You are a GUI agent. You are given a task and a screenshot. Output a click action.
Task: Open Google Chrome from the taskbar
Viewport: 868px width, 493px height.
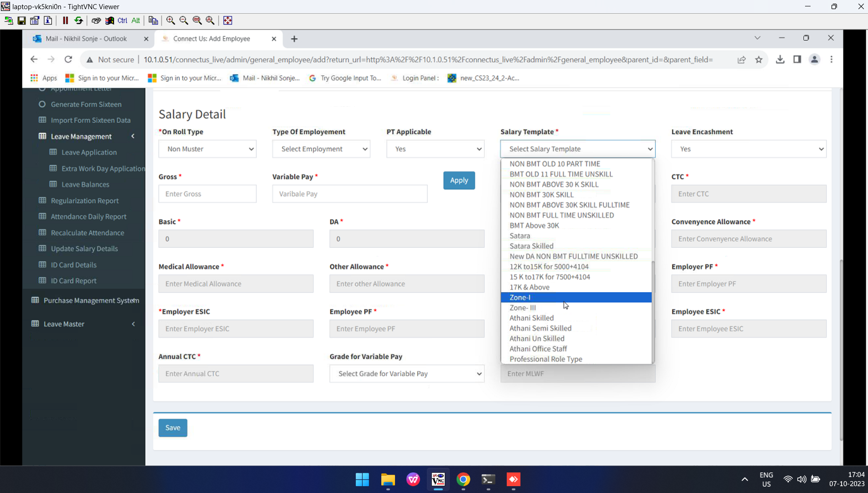tap(463, 479)
